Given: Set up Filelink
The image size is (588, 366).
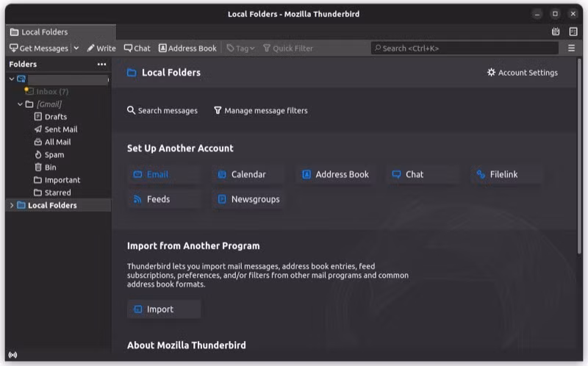Looking at the screenshot, I should click(x=507, y=174).
